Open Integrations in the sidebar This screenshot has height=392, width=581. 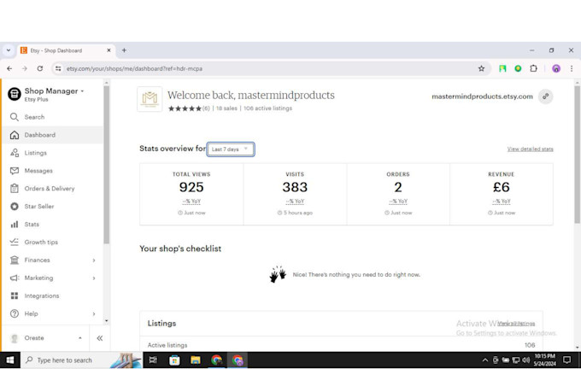(52, 295)
